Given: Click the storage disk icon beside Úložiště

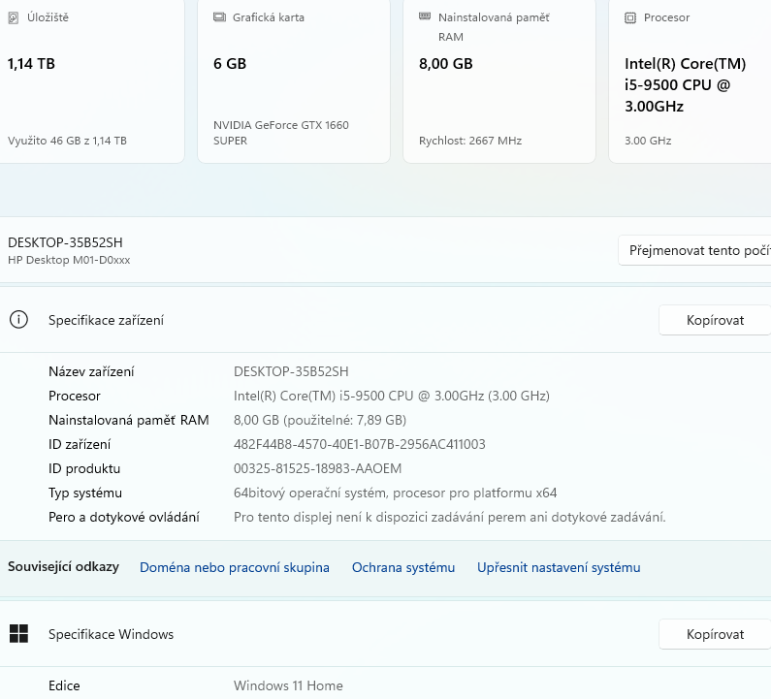Looking at the screenshot, I should [x=14, y=18].
